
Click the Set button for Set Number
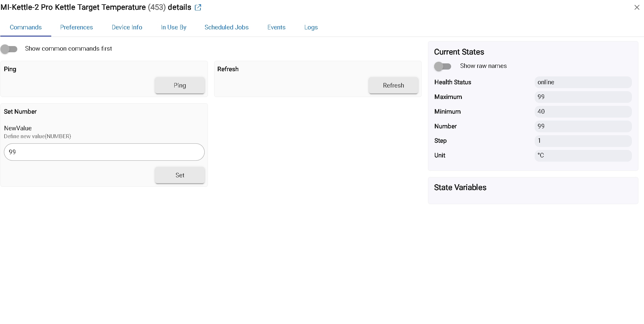[180, 175]
